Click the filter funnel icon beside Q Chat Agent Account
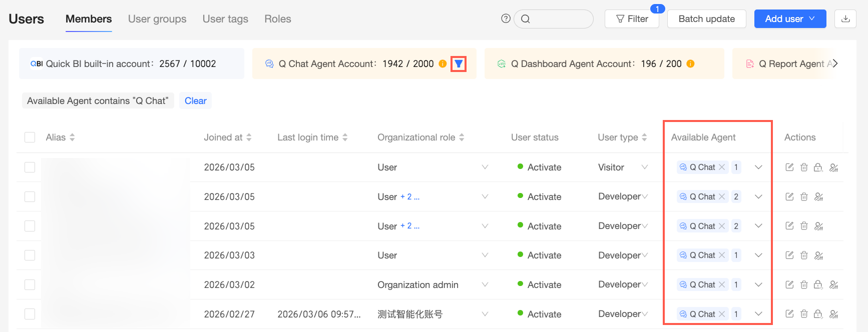The height and width of the screenshot is (332, 868). [x=459, y=63]
